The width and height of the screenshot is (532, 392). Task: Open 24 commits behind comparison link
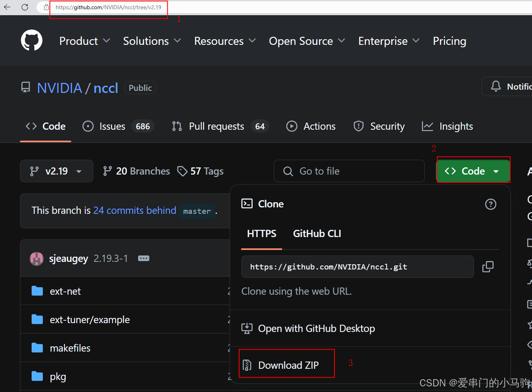[x=135, y=210]
